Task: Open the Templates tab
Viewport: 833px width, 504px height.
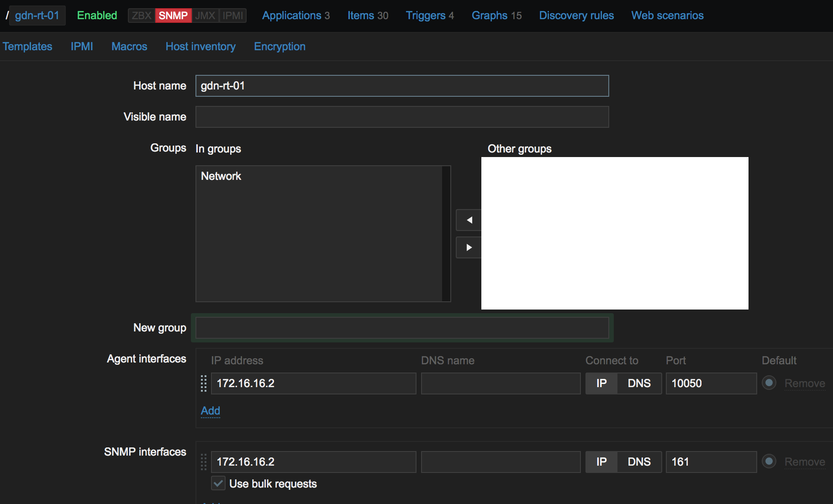Action: [x=27, y=47]
